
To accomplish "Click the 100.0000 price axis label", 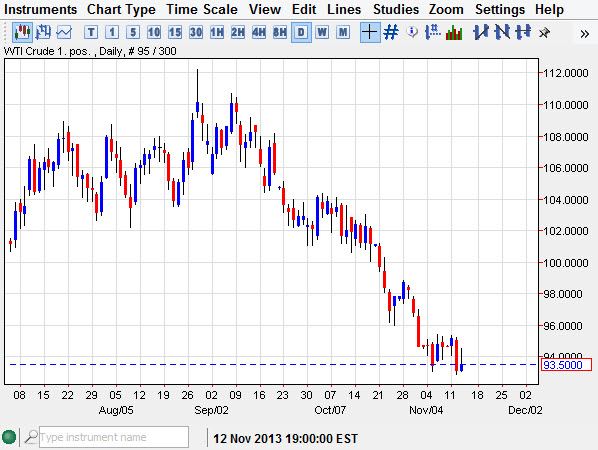I will 566,263.
